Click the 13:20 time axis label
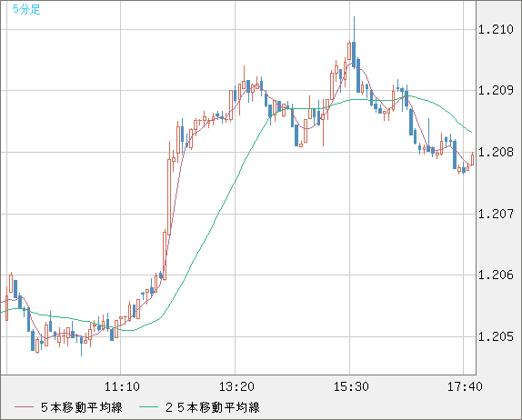522x420 pixels. click(x=236, y=386)
